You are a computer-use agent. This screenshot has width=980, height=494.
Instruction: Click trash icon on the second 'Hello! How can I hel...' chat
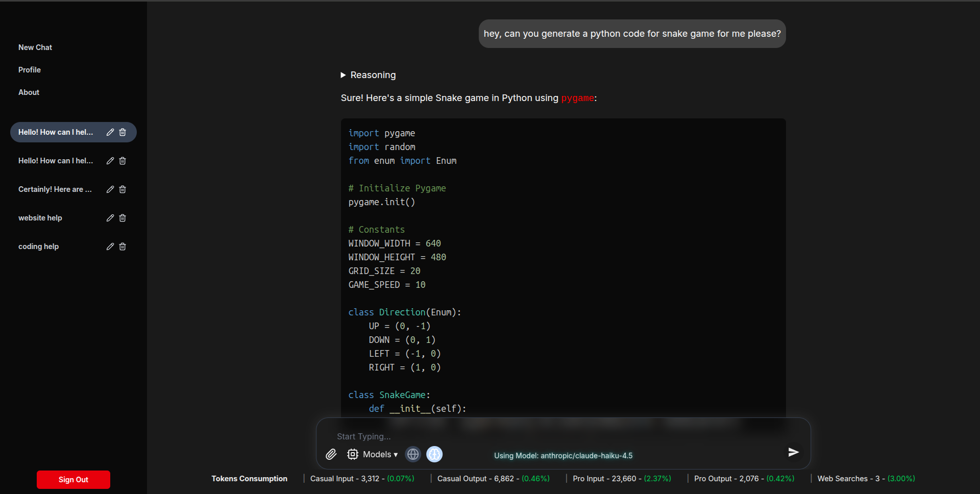click(x=122, y=161)
